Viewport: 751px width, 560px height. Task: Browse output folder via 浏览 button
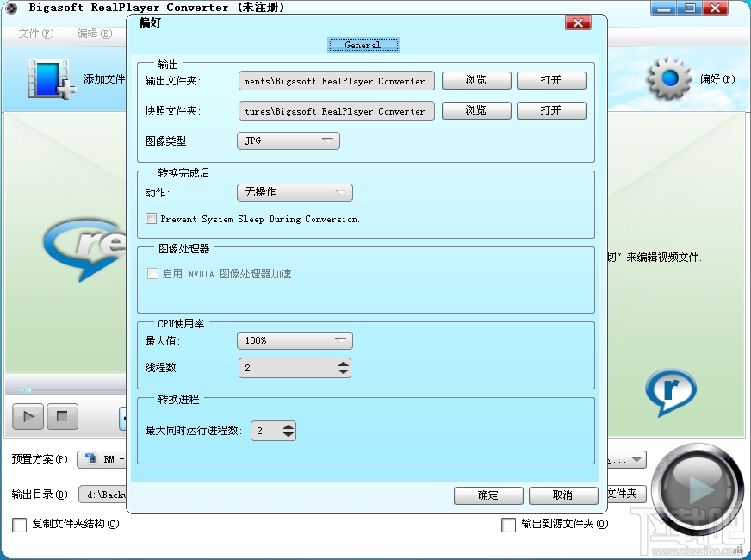click(x=475, y=80)
